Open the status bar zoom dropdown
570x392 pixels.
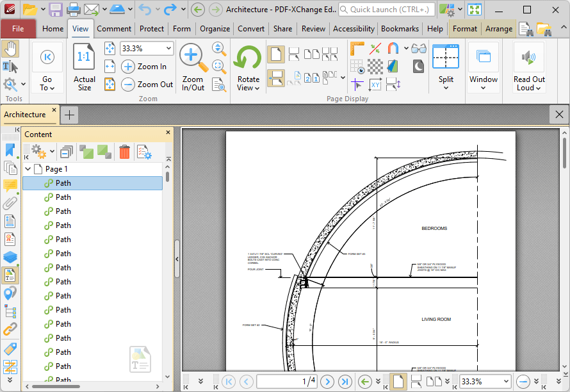(x=506, y=382)
